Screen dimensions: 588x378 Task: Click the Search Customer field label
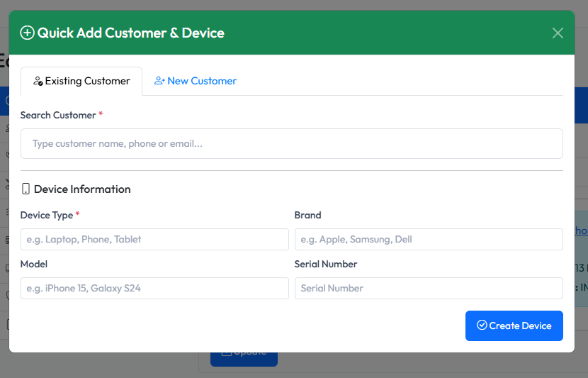point(58,115)
